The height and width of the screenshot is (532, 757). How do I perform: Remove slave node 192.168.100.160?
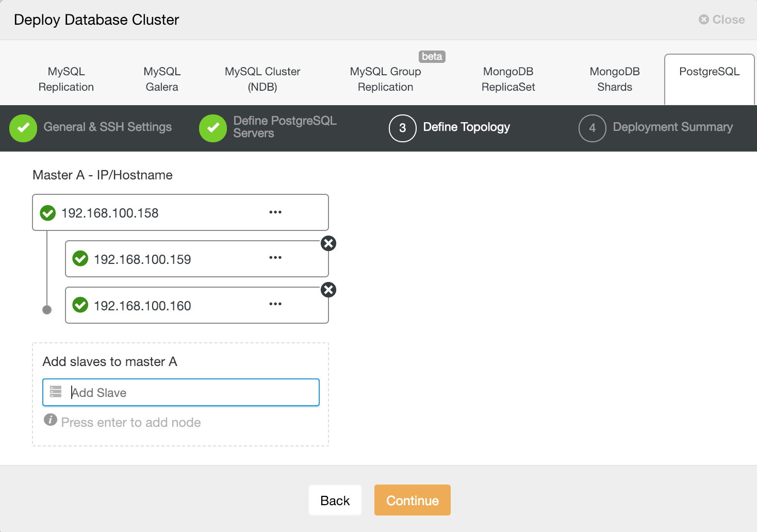point(328,290)
